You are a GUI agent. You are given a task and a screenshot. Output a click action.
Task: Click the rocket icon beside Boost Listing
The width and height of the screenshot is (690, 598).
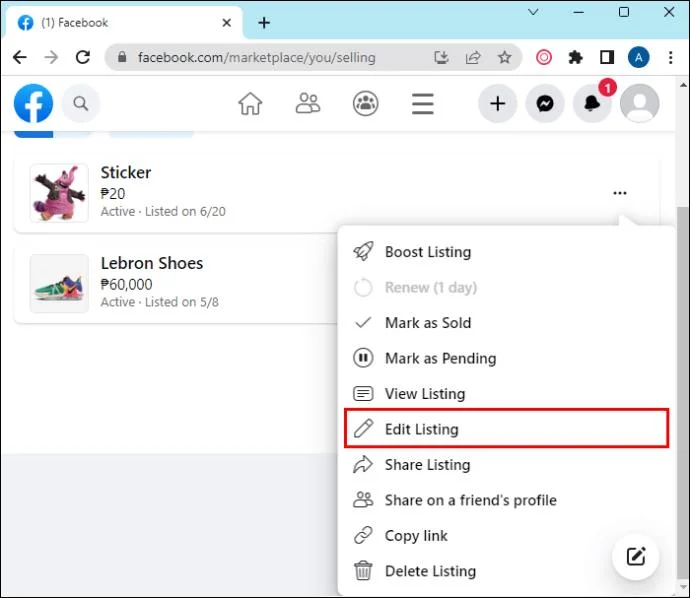point(363,252)
